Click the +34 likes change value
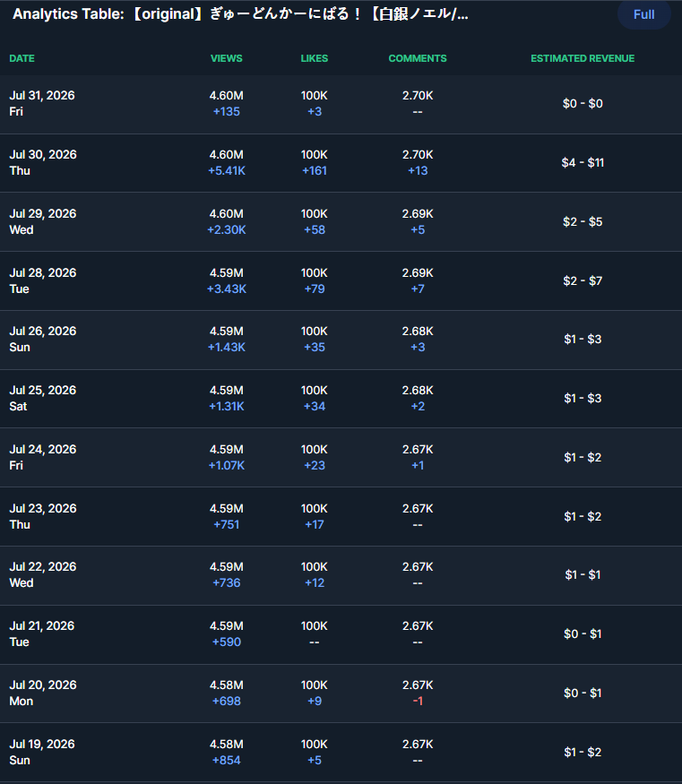682x784 pixels. click(315, 406)
